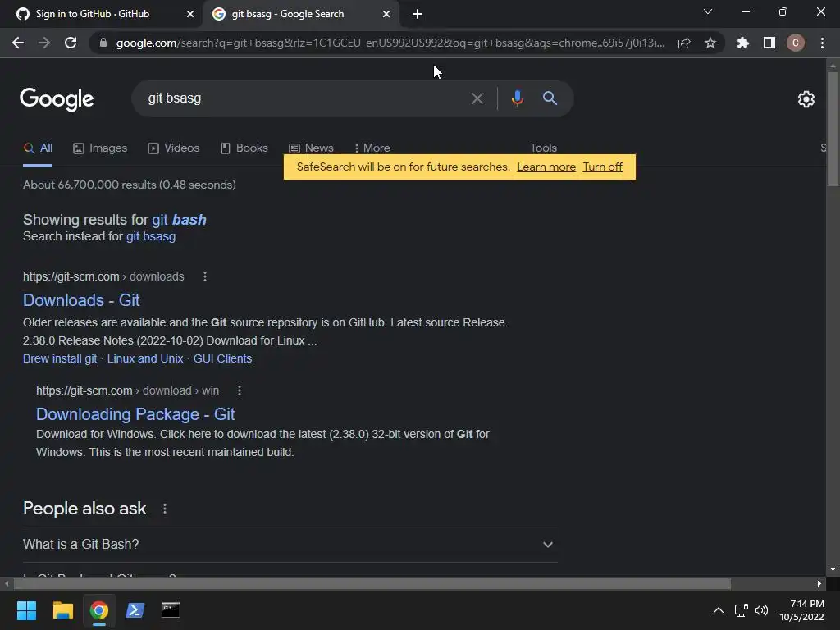
Task: Open the GUI Clients sitelink
Action: [x=222, y=359]
